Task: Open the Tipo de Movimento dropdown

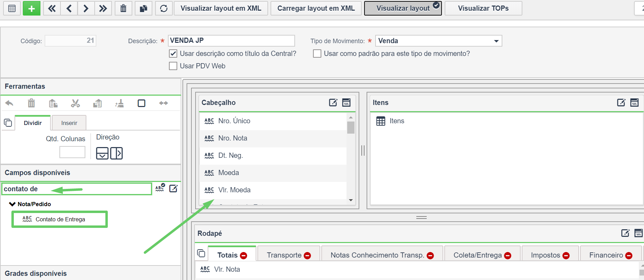Action: point(496,41)
